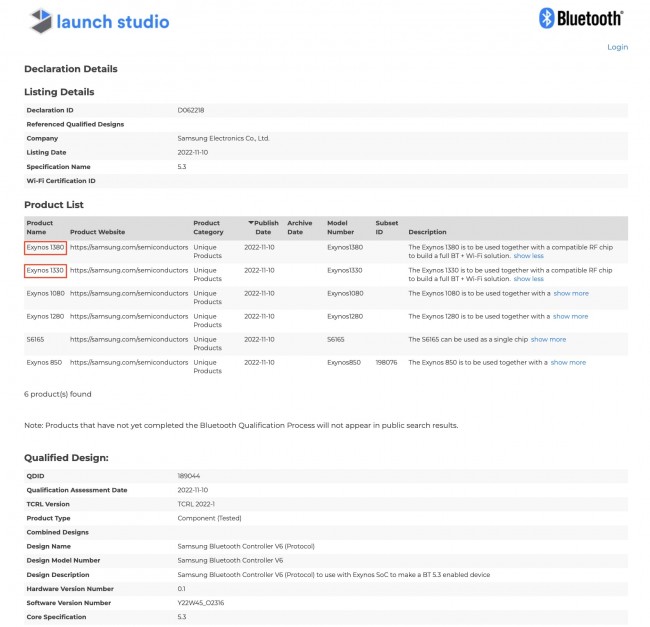Expand Exynos 1080 description with show more
This screenshot has height=627, width=650.
tap(571, 293)
